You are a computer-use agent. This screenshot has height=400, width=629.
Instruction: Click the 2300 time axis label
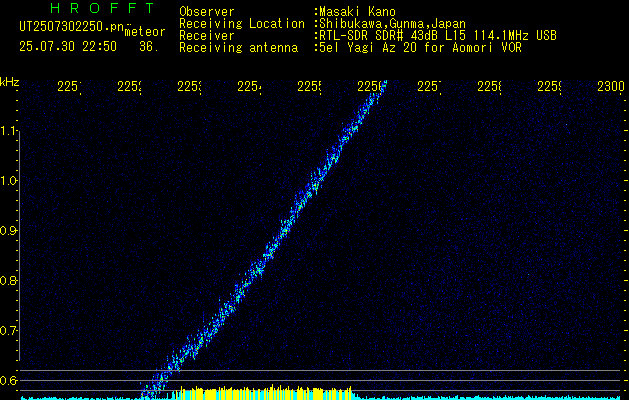[x=611, y=86]
